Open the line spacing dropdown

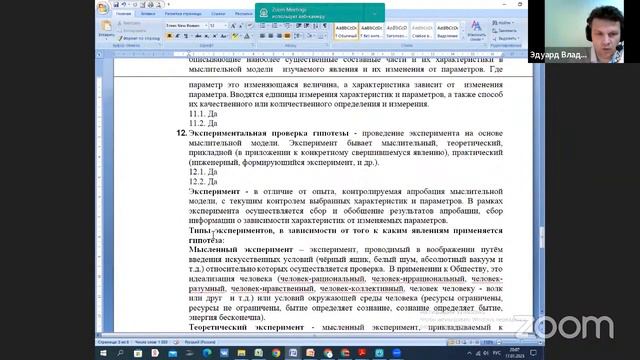(x=298, y=36)
